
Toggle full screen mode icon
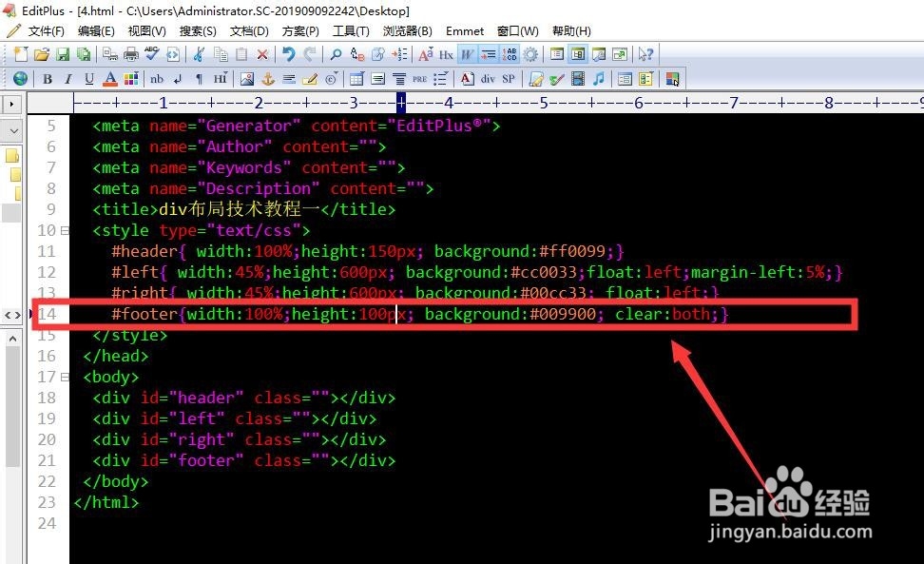coord(620,55)
